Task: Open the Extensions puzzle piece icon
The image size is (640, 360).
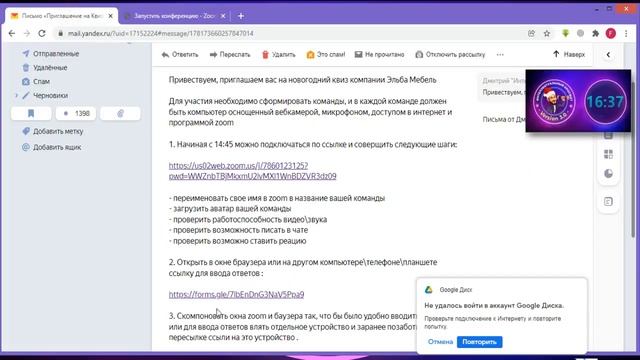Action: click(x=596, y=33)
